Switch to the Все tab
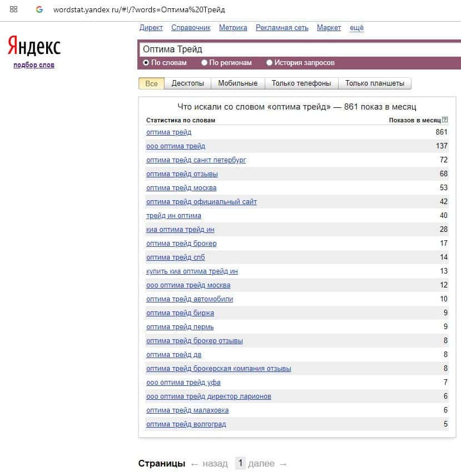The width and height of the screenshot is (461, 476). 151,83
